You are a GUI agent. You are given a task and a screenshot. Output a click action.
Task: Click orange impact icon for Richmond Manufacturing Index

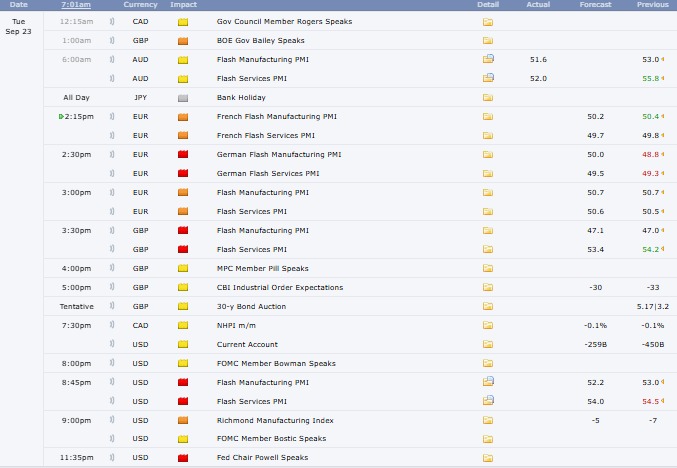tap(182, 420)
